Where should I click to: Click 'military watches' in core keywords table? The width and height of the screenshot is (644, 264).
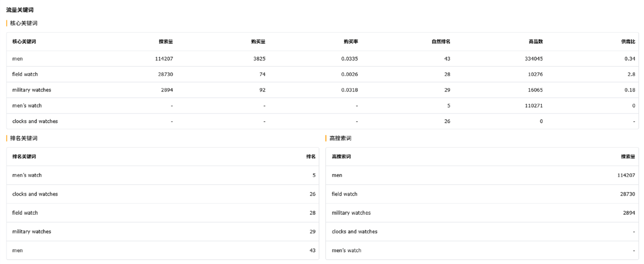(32, 90)
